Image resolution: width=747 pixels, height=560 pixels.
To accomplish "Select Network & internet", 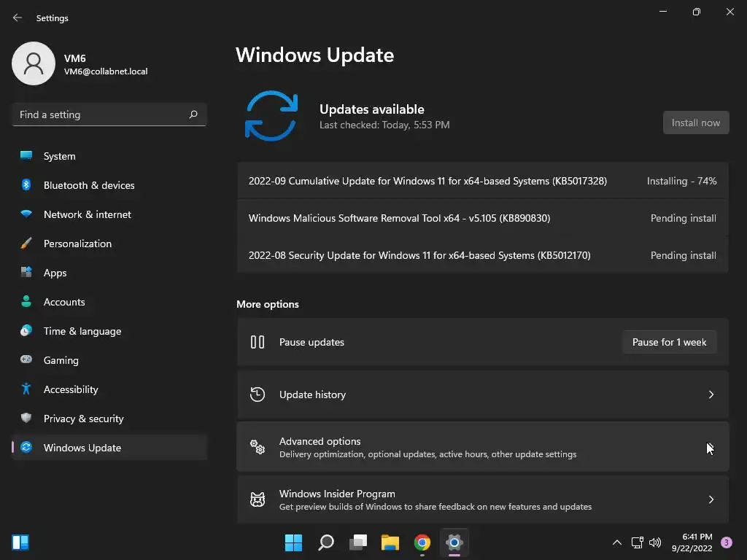I will click(109, 214).
